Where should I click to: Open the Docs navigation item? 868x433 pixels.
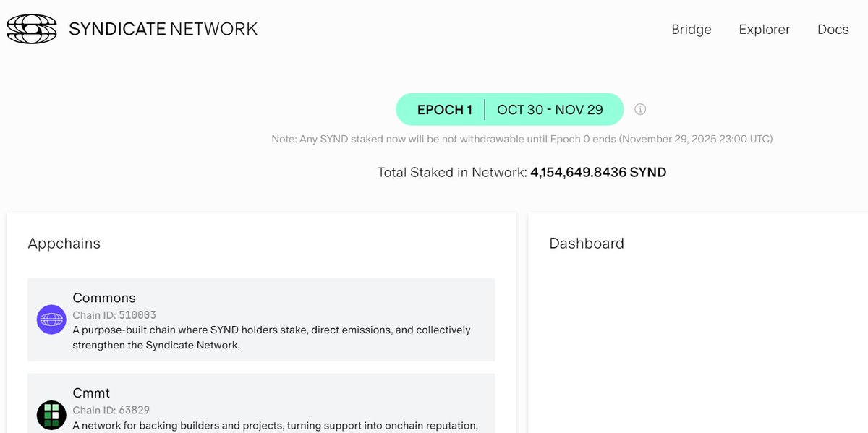pos(833,30)
